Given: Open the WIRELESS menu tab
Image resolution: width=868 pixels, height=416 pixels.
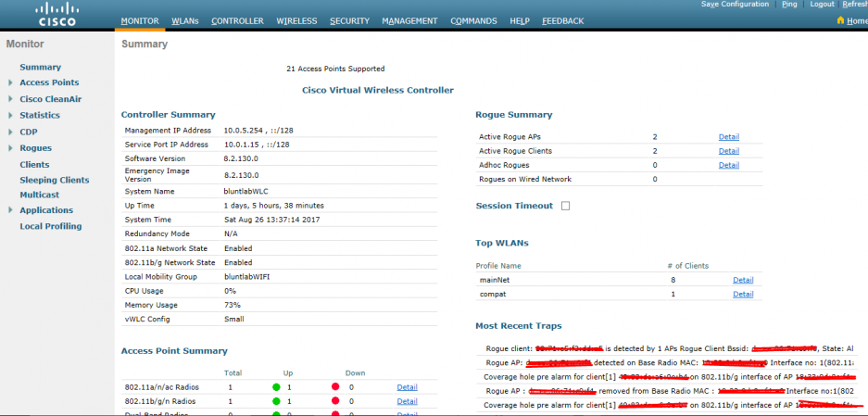Looking at the screenshot, I should pos(296,21).
